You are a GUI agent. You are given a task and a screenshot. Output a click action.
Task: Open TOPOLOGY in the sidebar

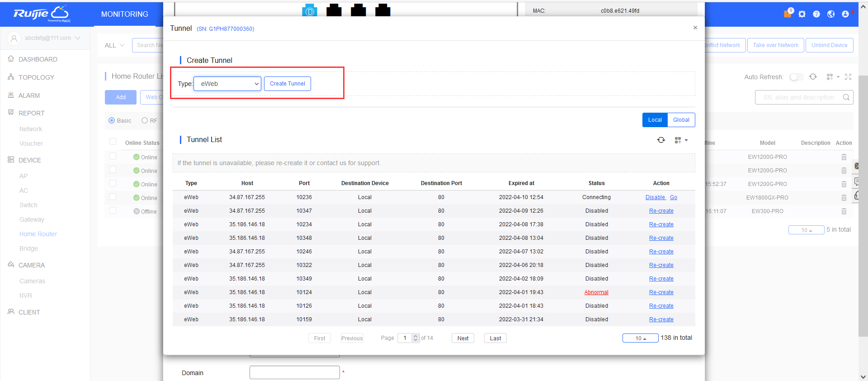36,77
